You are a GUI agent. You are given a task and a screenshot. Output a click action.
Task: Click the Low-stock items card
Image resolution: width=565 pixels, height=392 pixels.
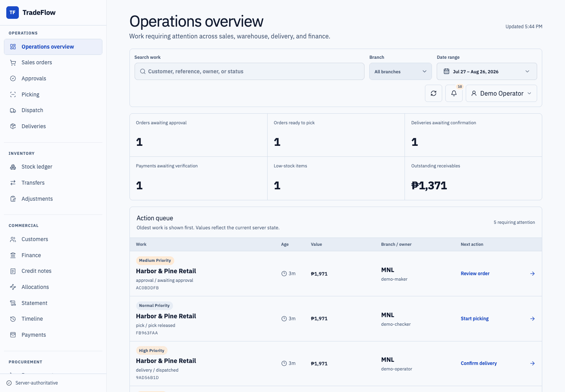(x=336, y=178)
